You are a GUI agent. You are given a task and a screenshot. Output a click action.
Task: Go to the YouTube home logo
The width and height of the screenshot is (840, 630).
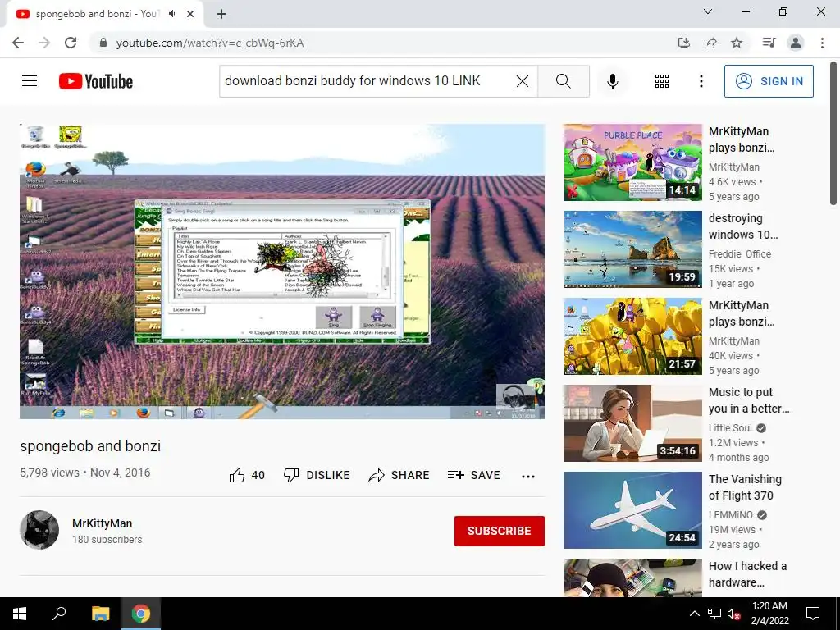[x=96, y=81]
